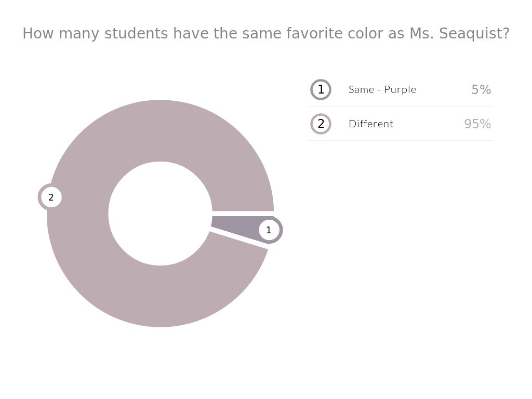Select the circled 2 marker on the donut chart
The width and height of the screenshot is (532, 399).
coord(51,197)
